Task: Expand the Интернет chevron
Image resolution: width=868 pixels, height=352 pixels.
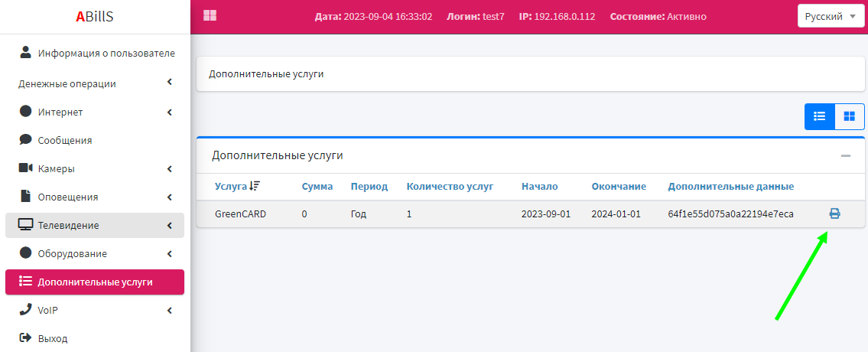Action: tap(169, 112)
